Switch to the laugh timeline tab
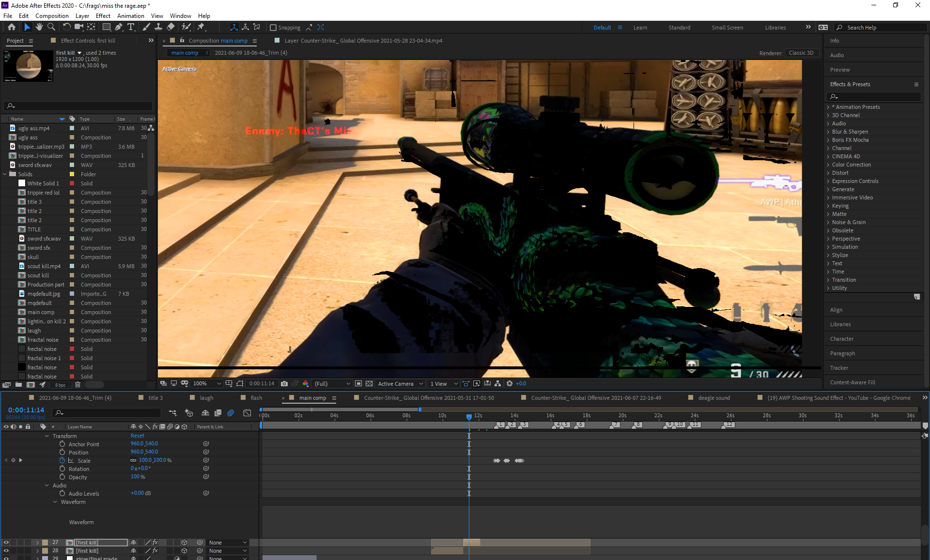 205,397
